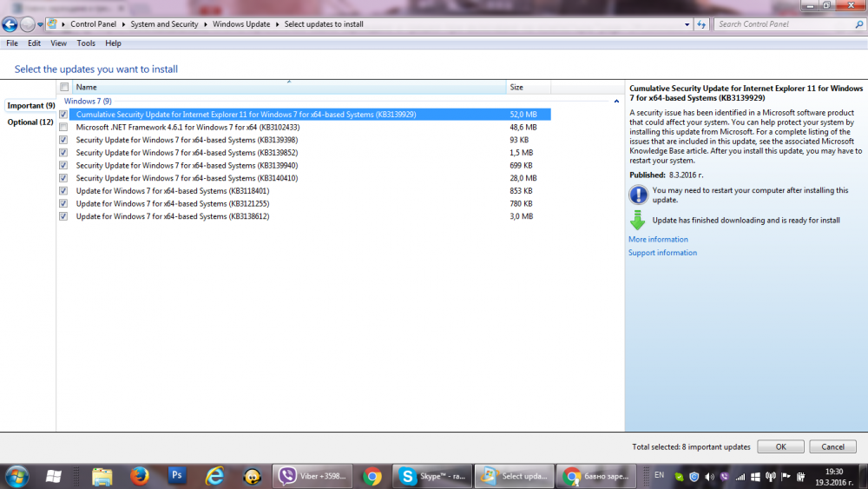Click the EN language indicator
The width and height of the screenshot is (868, 489).
(x=660, y=475)
